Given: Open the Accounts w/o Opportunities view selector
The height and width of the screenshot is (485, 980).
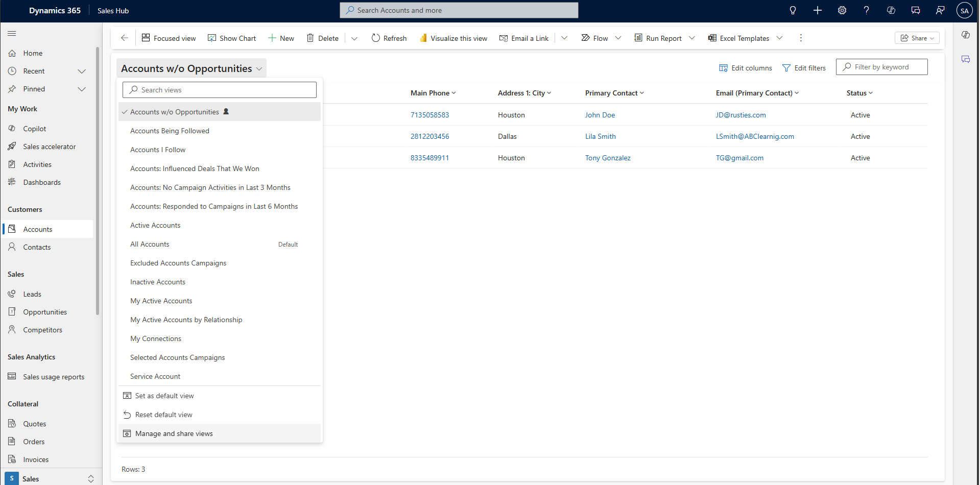Looking at the screenshot, I should [x=192, y=67].
